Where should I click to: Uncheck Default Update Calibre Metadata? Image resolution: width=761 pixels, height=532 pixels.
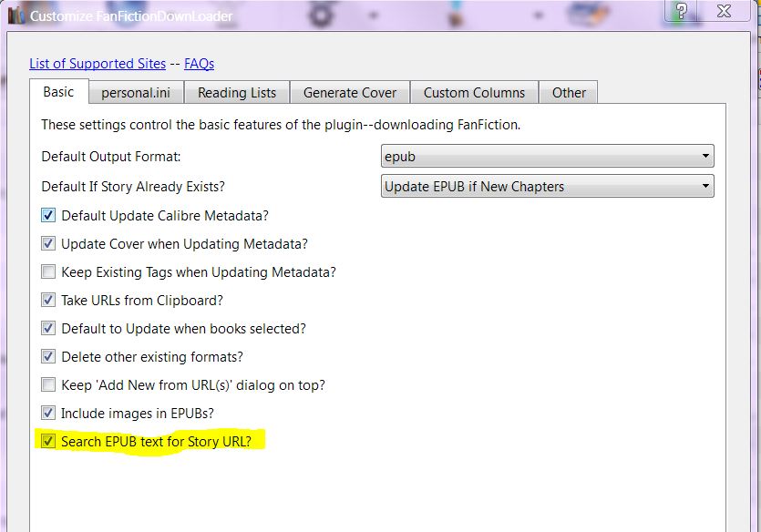48,215
